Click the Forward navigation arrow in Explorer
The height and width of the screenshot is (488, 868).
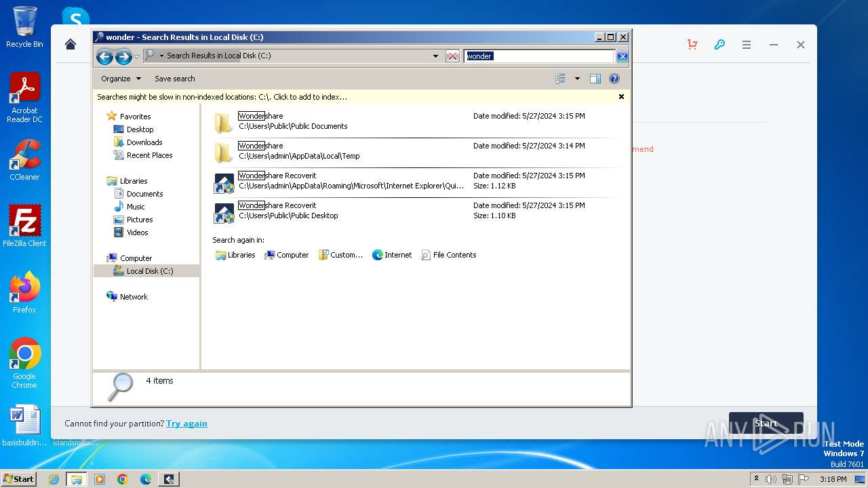(123, 56)
